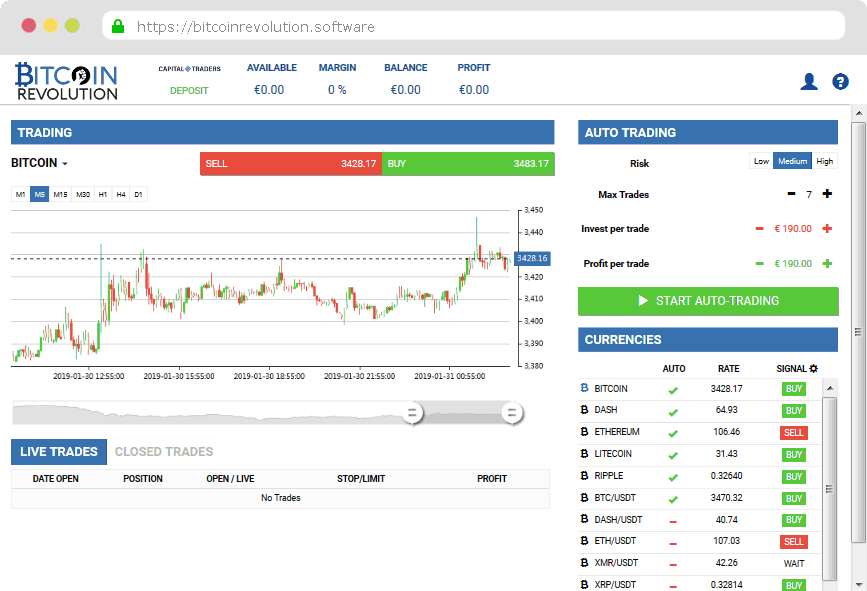The height and width of the screenshot is (591, 867).
Task: Increase Invest per trade with red plus
Action: click(x=827, y=228)
